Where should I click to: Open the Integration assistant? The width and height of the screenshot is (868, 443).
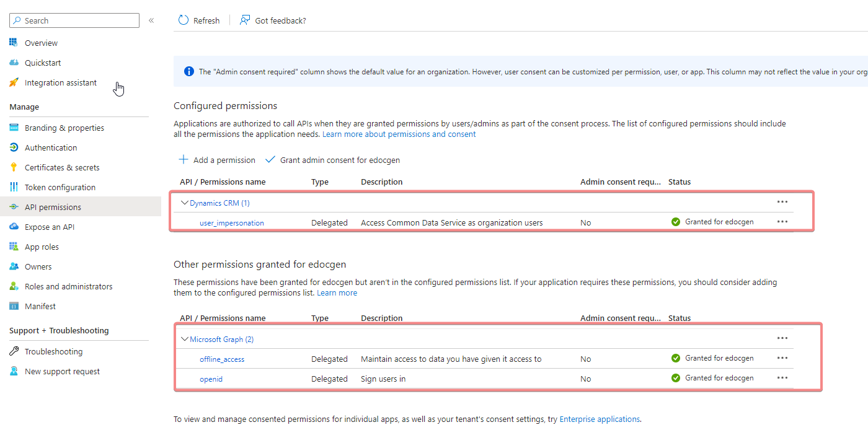point(60,82)
